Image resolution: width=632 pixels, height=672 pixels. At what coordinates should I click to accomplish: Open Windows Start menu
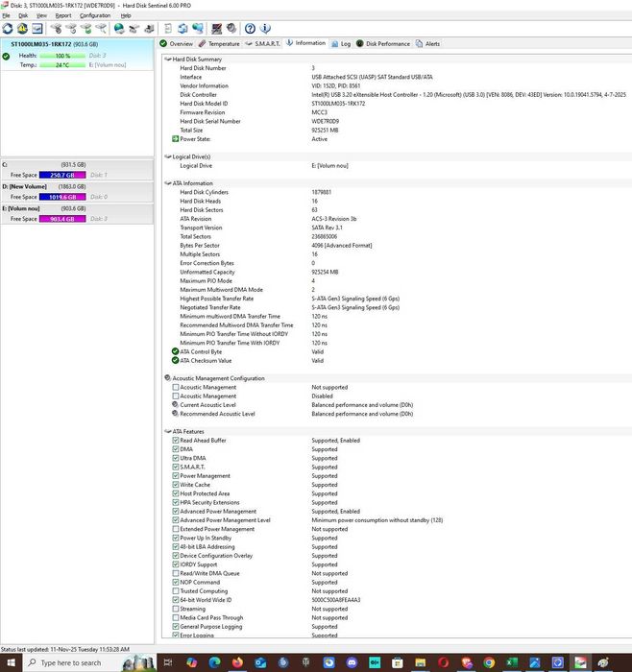click(x=12, y=662)
